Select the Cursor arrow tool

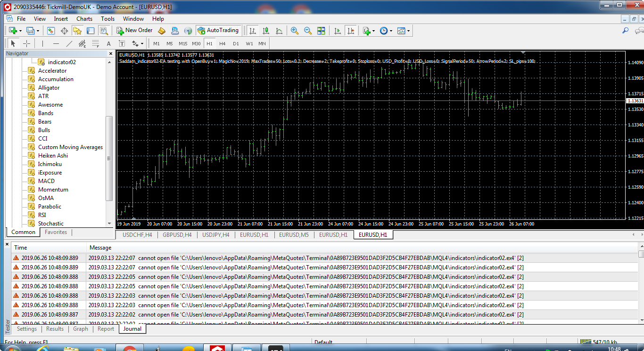pyautogui.click(x=13, y=43)
